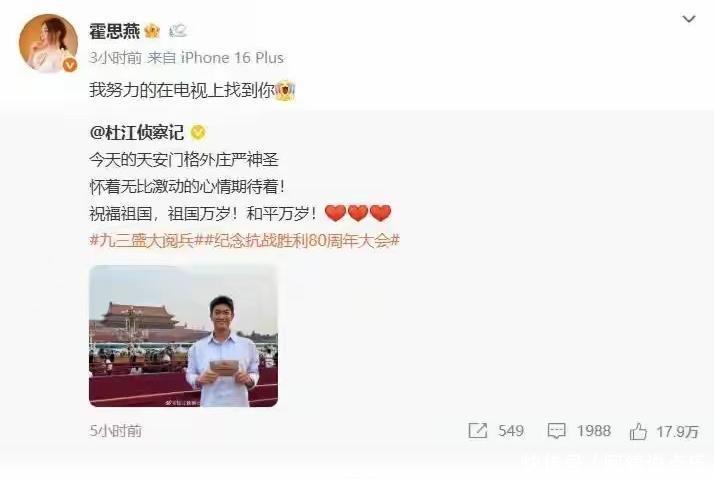This screenshot has height=479, width=714.
Task: Click the 5小时前 original post timestamp
Action: [x=116, y=431]
